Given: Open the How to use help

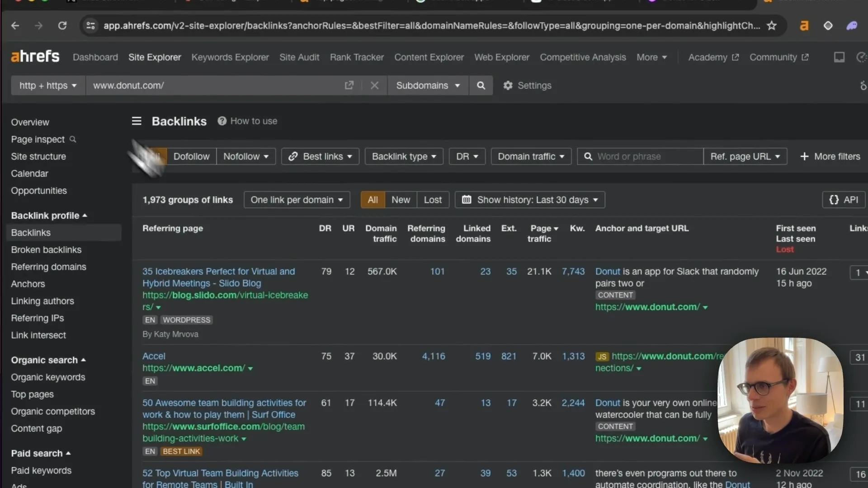Looking at the screenshot, I should pyautogui.click(x=247, y=121).
